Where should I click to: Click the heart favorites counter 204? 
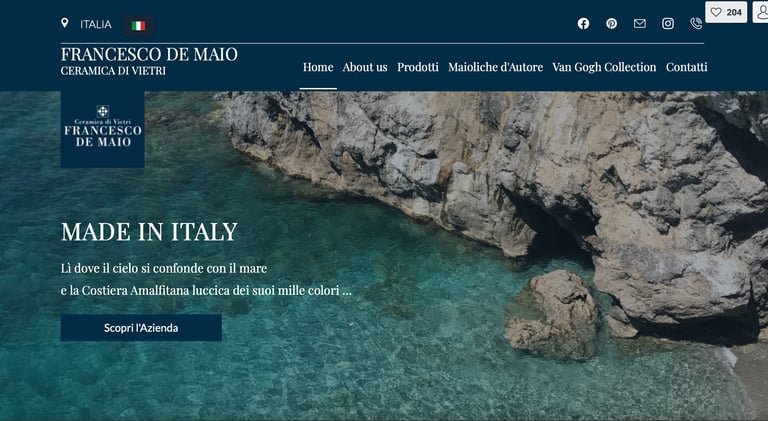coord(726,12)
